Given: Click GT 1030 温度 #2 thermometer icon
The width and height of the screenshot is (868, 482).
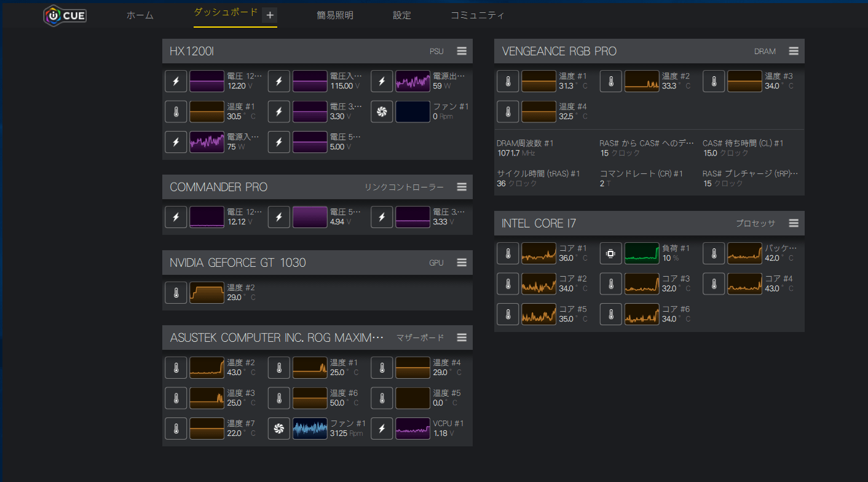Looking at the screenshot, I should click(x=176, y=293).
